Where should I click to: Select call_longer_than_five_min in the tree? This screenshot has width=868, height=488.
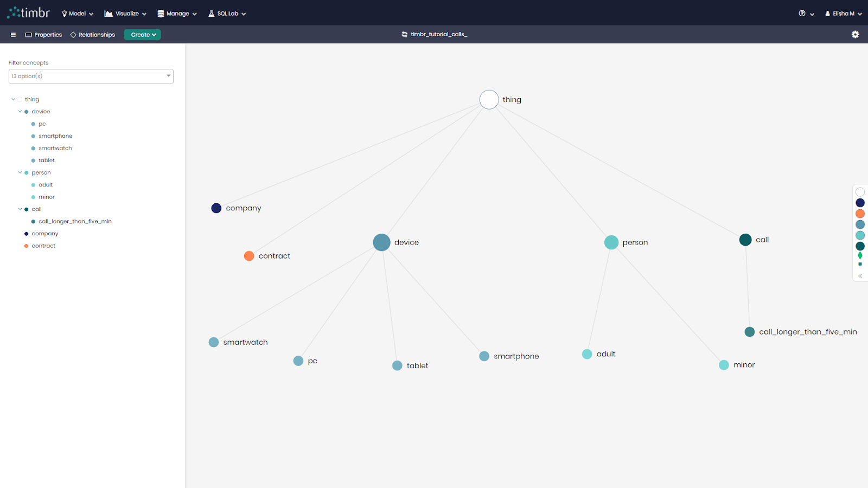point(75,221)
